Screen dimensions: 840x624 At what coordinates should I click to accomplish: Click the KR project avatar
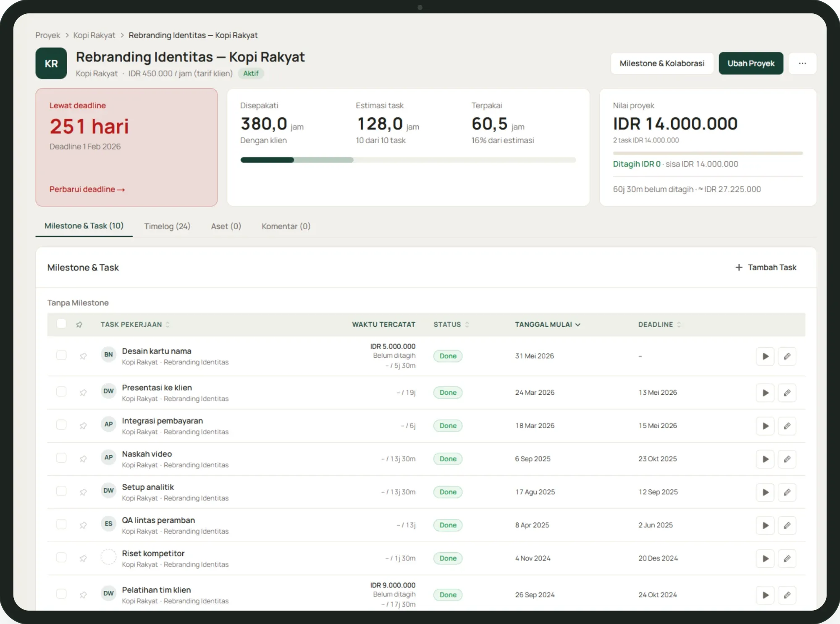(x=51, y=63)
